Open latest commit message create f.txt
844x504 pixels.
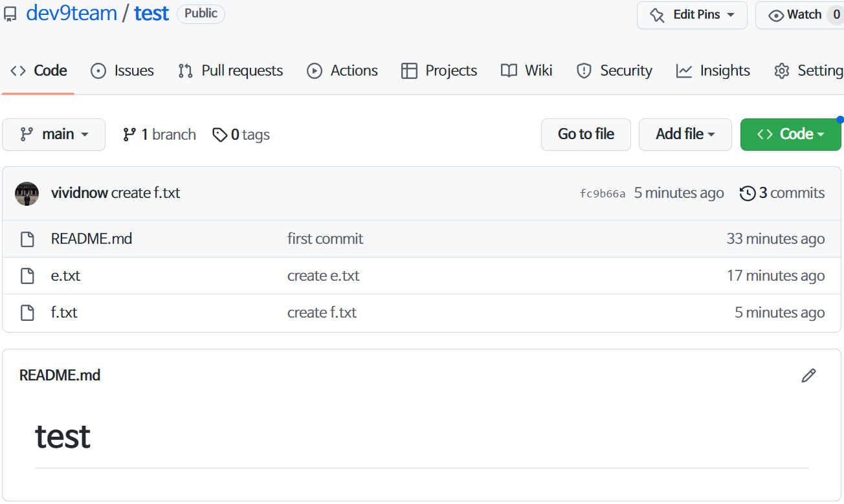[x=146, y=193]
